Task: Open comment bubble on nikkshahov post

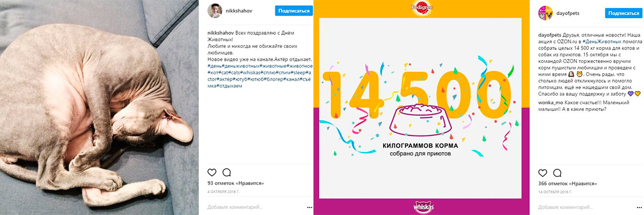Action: [x=226, y=173]
